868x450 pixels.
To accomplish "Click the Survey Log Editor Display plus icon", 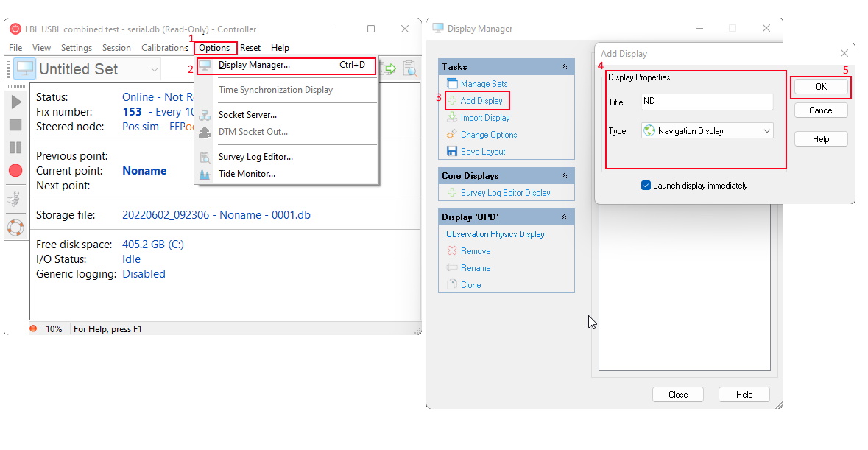I will point(452,193).
